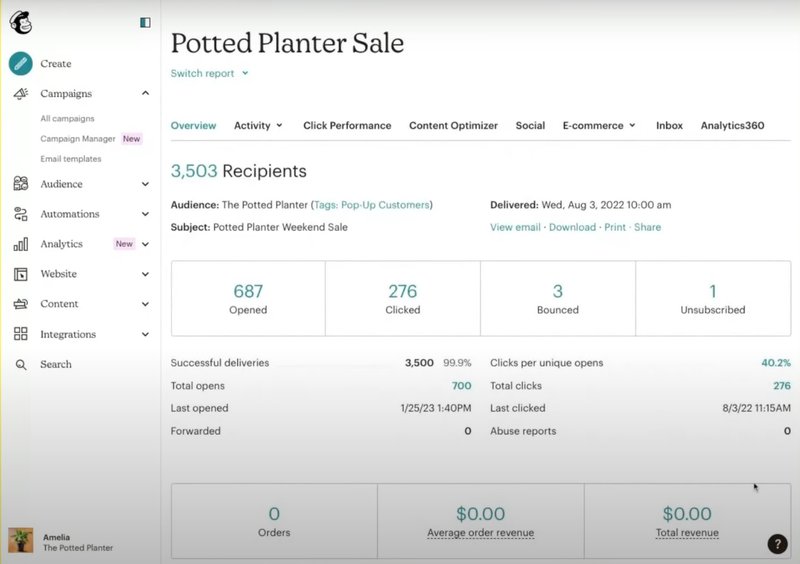800x564 pixels.
Task: Click the Share link
Action: click(647, 227)
